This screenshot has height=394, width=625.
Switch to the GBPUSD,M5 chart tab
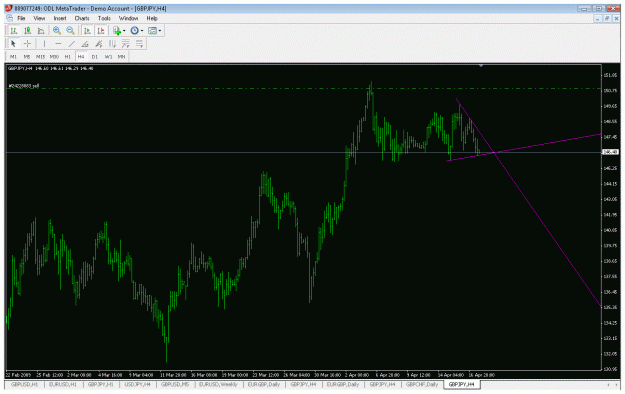pos(175,384)
